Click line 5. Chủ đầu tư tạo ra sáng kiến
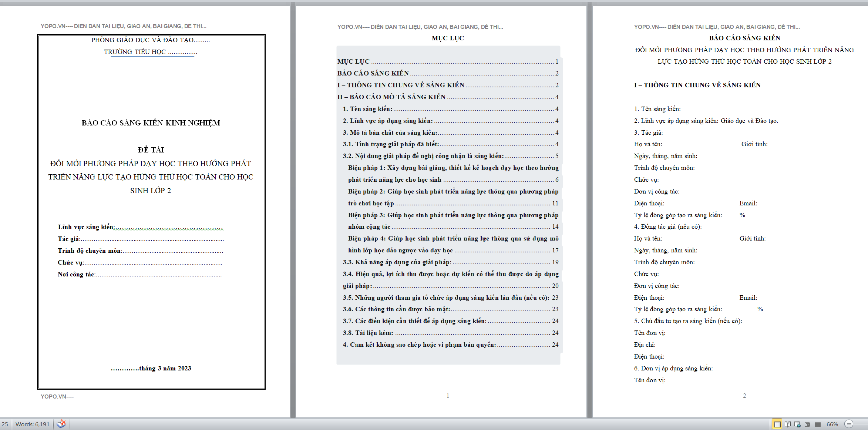 (688, 321)
